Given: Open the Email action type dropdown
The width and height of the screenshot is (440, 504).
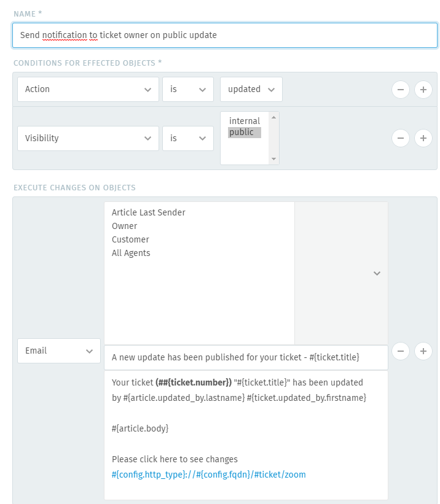Looking at the screenshot, I should [x=58, y=351].
